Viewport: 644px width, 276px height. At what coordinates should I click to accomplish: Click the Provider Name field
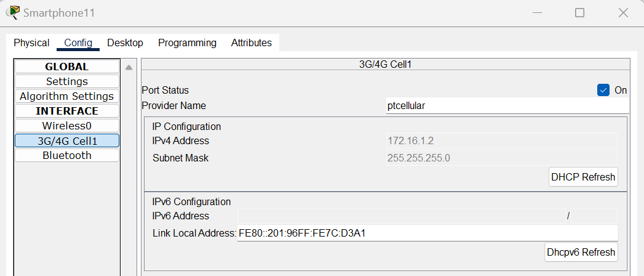pos(507,106)
